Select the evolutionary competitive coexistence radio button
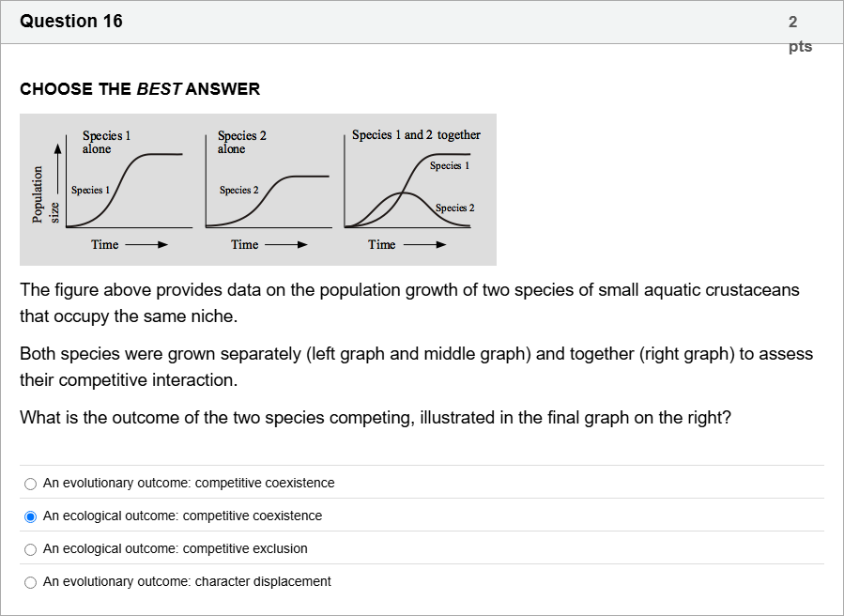The height and width of the screenshot is (616, 844). tap(31, 484)
